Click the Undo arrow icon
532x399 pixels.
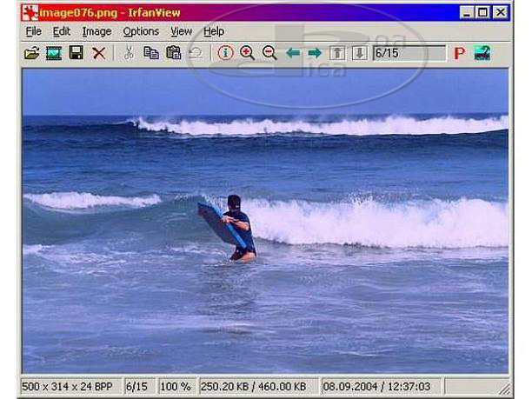(x=196, y=53)
